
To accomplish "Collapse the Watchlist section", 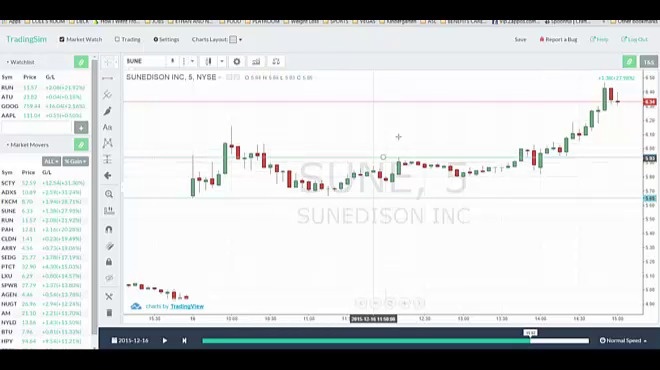I will click(x=20, y=62).
